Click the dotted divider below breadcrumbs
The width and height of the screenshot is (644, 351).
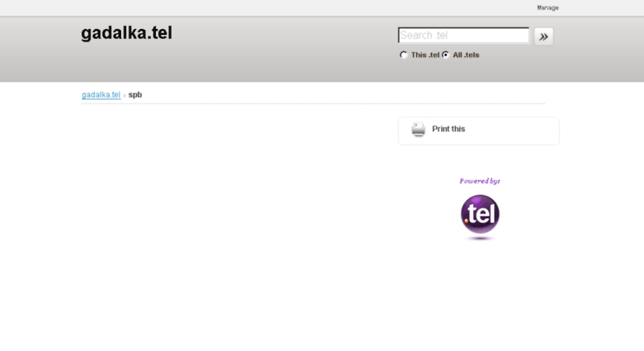point(313,104)
